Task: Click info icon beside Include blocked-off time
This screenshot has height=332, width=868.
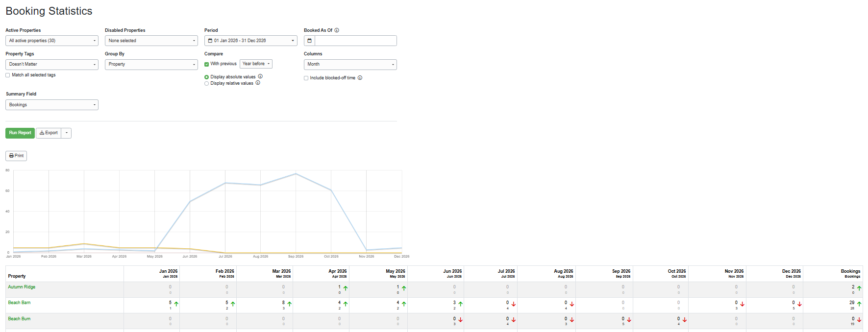Action: [x=360, y=78]
